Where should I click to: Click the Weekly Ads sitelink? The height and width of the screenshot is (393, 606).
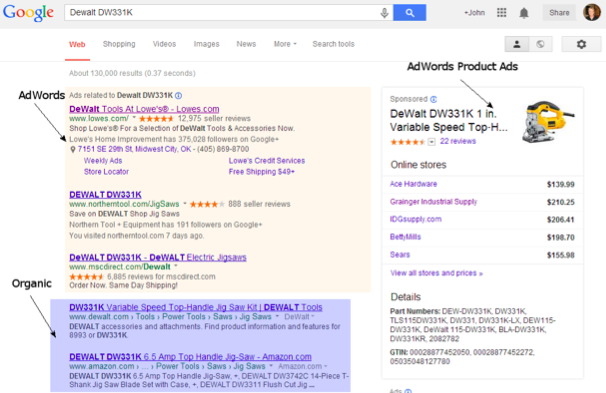(103, 161)
